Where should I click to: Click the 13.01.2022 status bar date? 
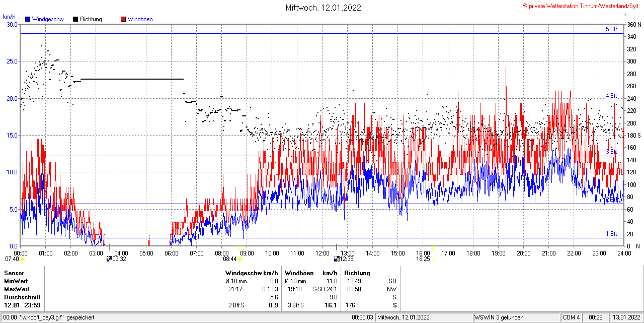626,317
